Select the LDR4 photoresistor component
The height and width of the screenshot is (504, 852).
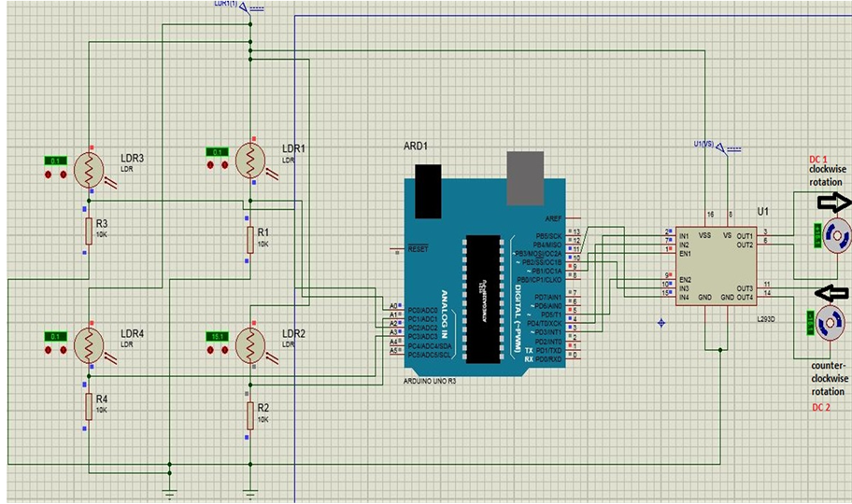[89, 345]
